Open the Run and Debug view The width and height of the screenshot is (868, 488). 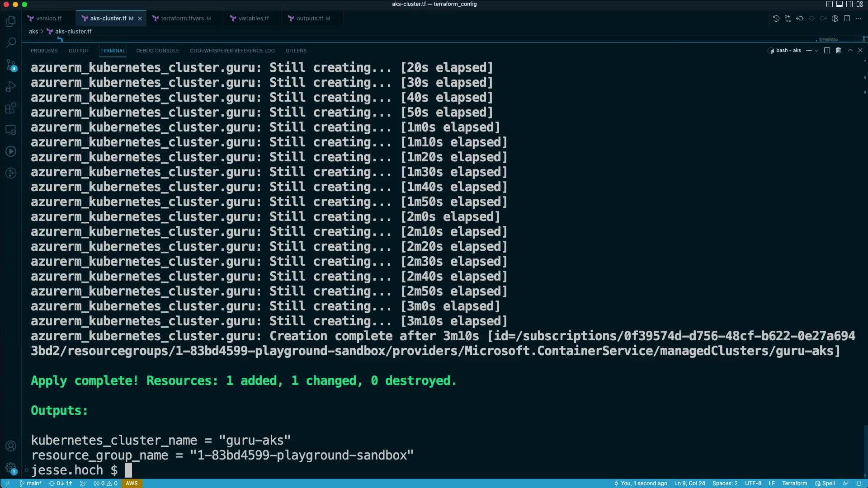click(x=11, y=87)
